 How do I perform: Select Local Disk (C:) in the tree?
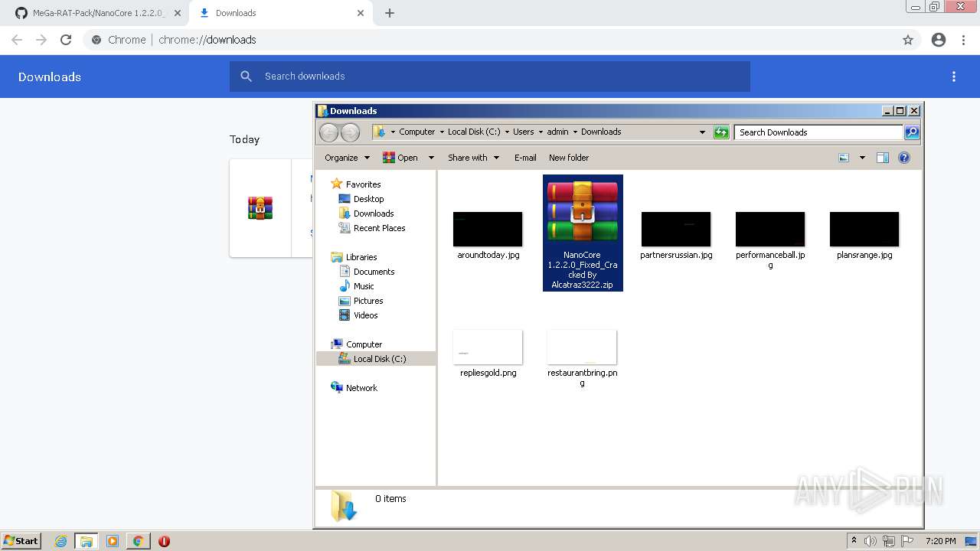376,359
